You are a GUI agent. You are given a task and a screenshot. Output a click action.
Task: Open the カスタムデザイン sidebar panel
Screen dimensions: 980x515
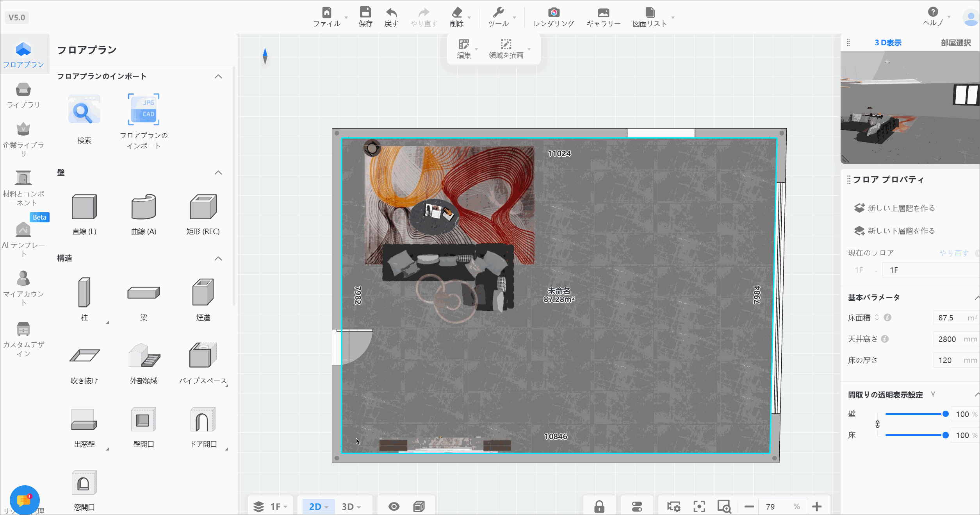point(23,339)
